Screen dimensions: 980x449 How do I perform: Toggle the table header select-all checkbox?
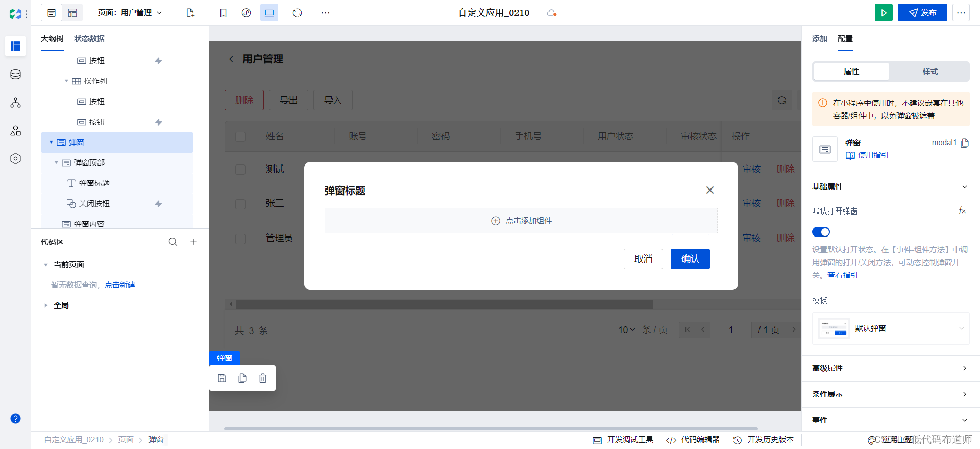(240, 136)
